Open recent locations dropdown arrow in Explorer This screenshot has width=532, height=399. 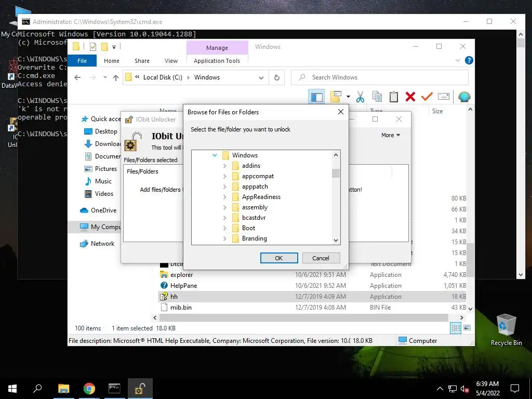(x=105, y=78)
